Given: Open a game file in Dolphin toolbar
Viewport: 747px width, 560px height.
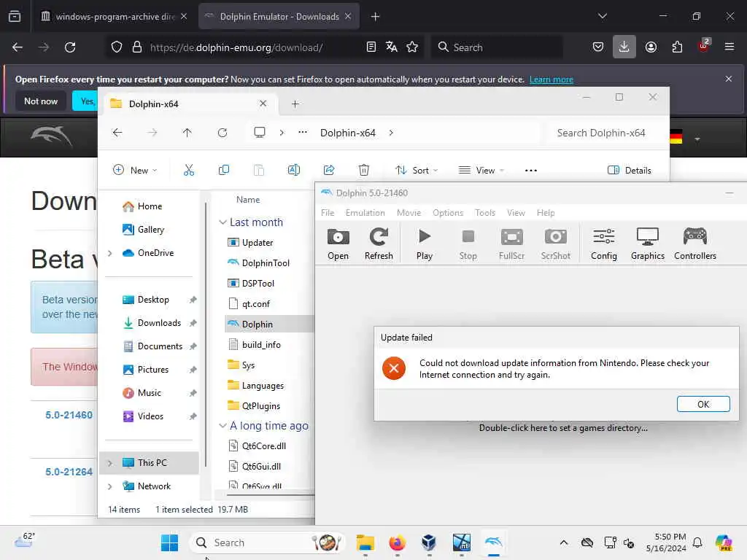Looking at the screenshot, I should point(338,244).
